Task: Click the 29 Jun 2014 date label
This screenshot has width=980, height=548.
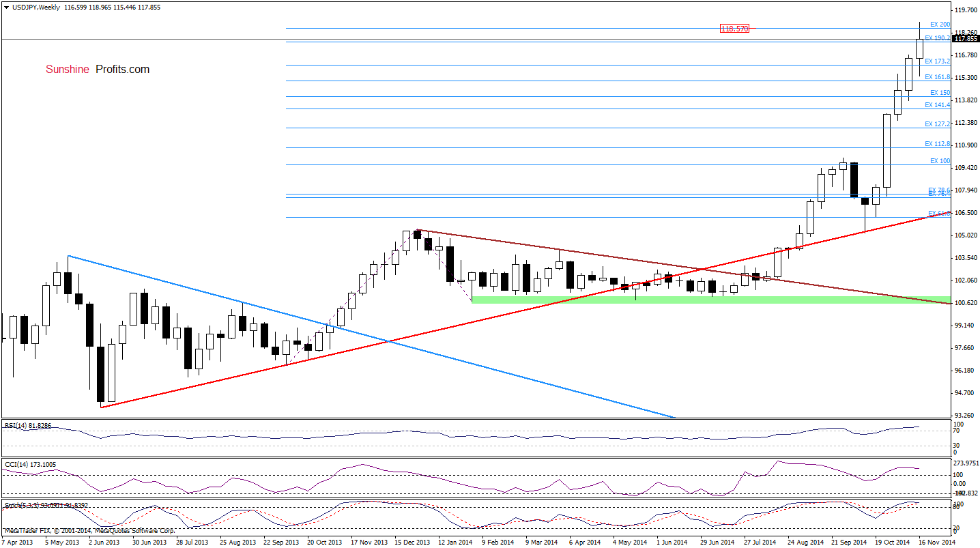Action: [x=717, y=543]
